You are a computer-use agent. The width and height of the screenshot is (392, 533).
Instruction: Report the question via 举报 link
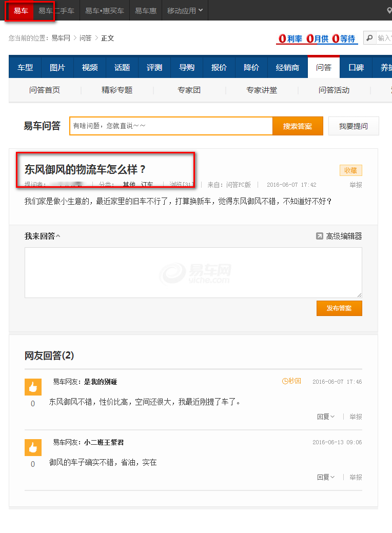click(356, 185)
